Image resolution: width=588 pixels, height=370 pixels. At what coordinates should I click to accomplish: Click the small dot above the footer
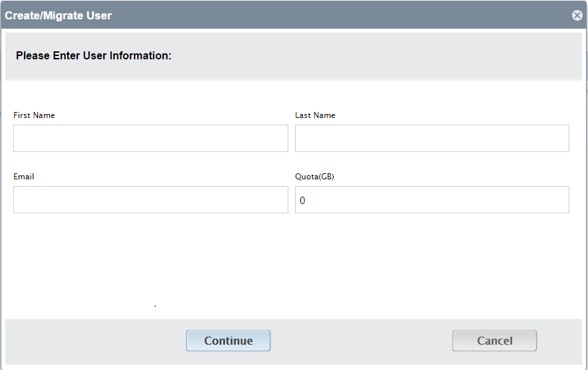click(155, 306)
